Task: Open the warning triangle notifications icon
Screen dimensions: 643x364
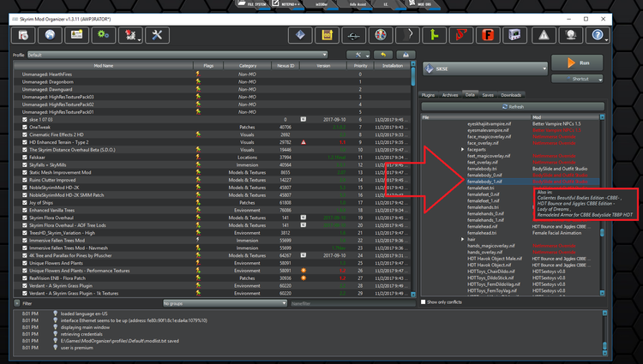Action: click(x=544, y=35)
